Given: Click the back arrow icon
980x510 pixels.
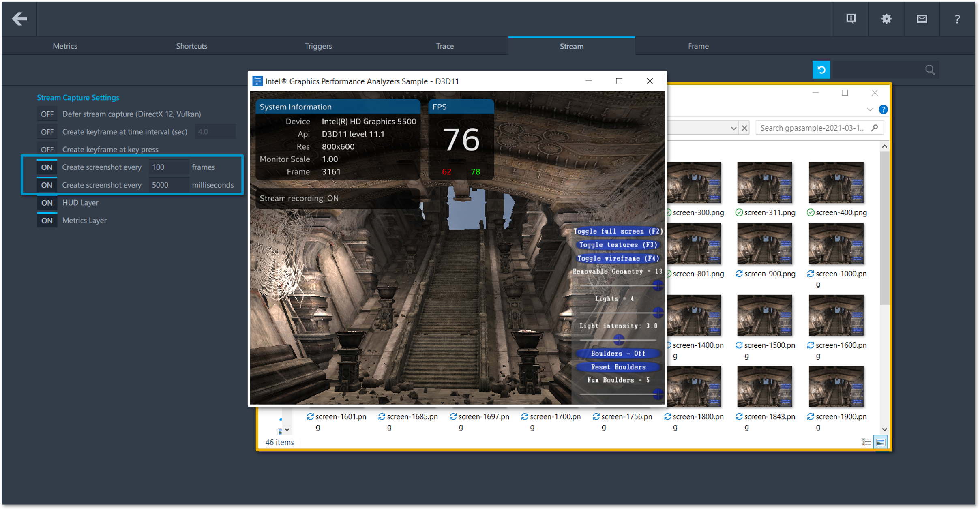Looking at the screenshot, I should coord(19,19).
